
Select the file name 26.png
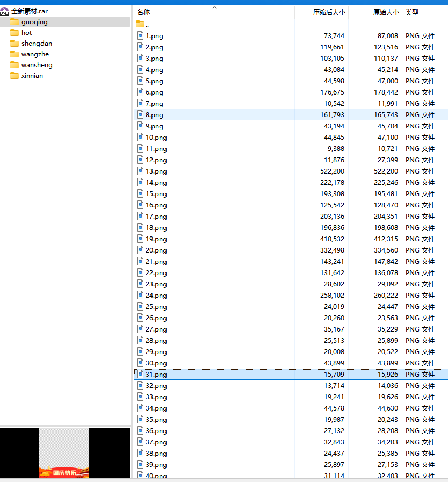(x=156, y=318)
